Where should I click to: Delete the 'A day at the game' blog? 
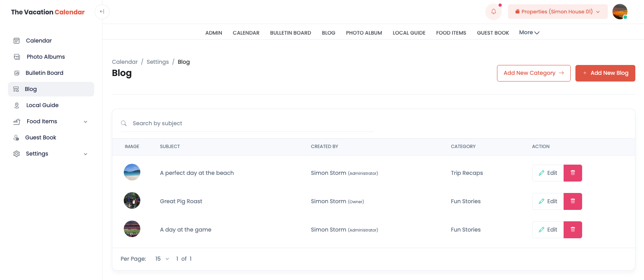pos(573,230)
